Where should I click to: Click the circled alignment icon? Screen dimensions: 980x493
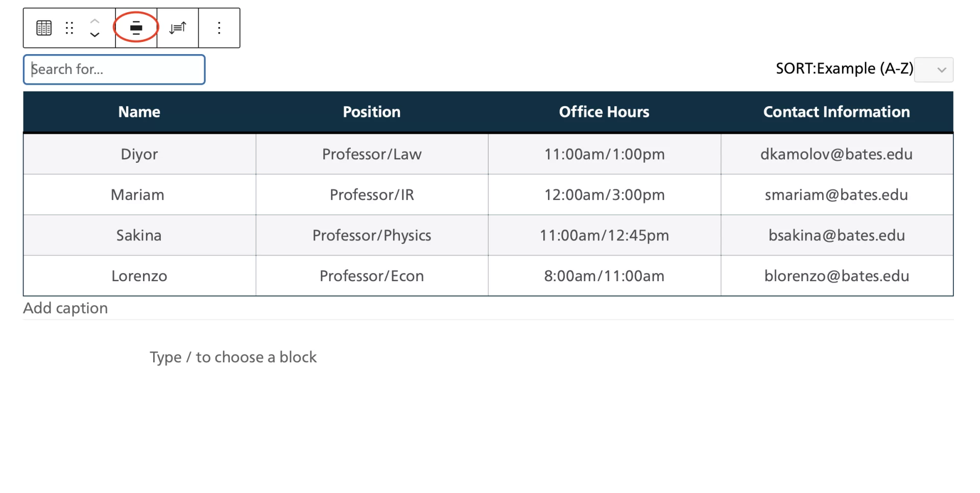point(136,28)
